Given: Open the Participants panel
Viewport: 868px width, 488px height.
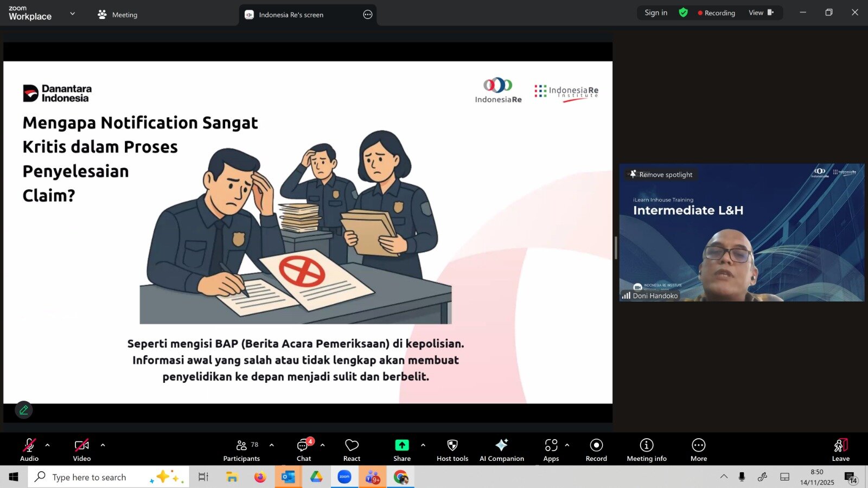Looking at the screenshot, I should [241, 450].
